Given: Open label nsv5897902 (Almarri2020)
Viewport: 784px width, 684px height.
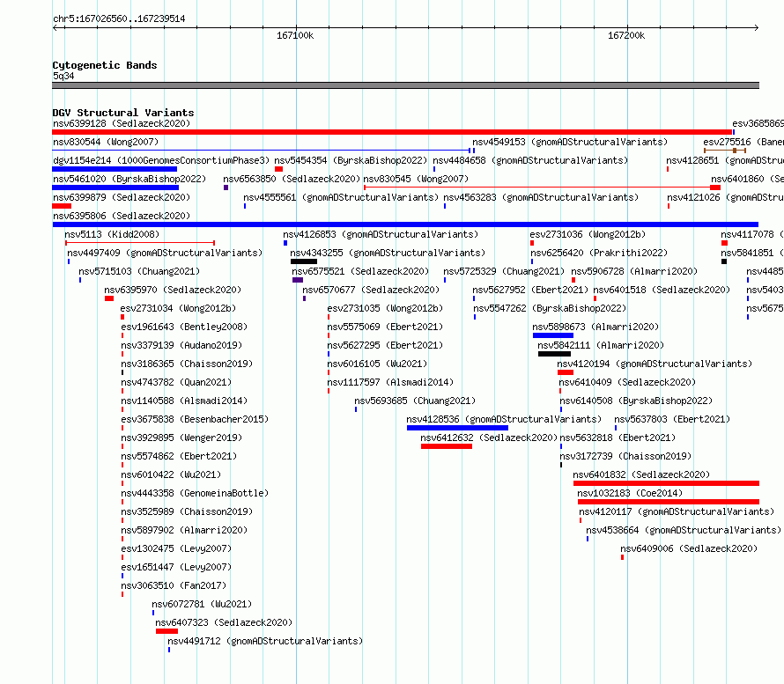Looking at the screenshot, I should click(x=184, y=530).
